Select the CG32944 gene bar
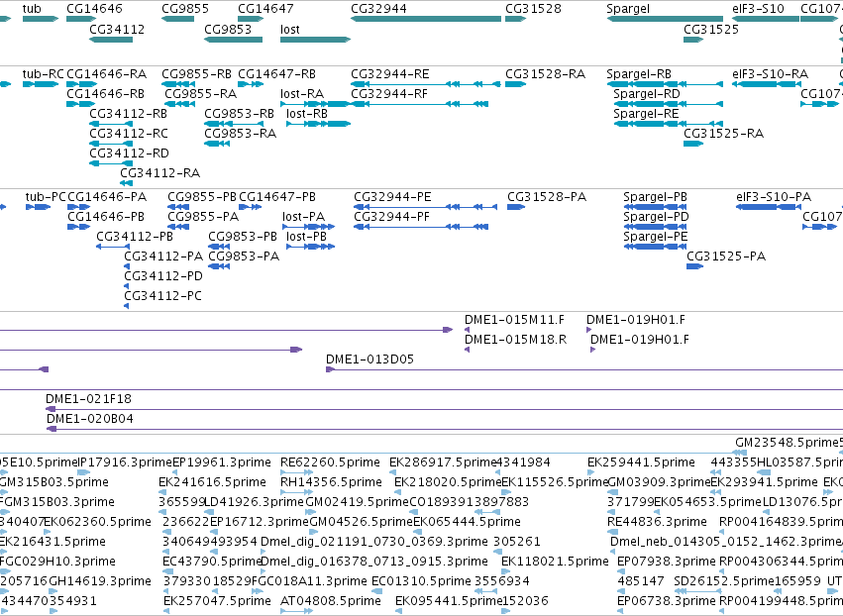 tap(426, 19)
